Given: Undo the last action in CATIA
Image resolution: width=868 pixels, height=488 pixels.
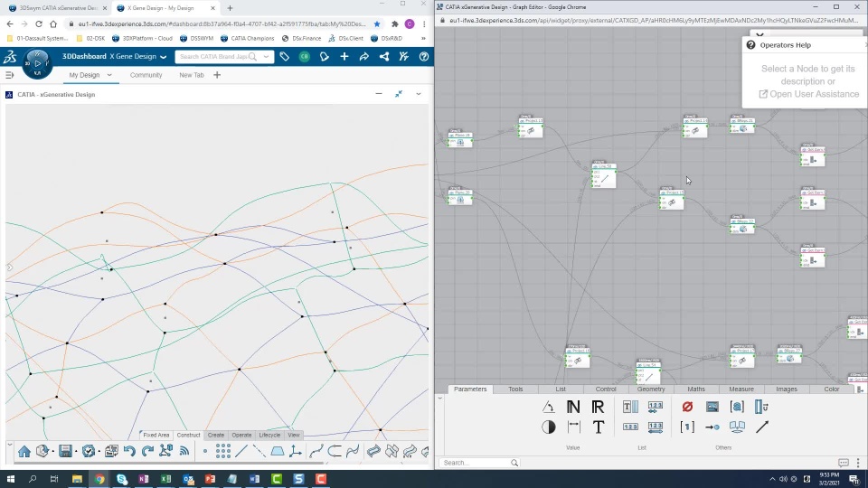Looking at the screenshot, I should [x=129, y=451].
